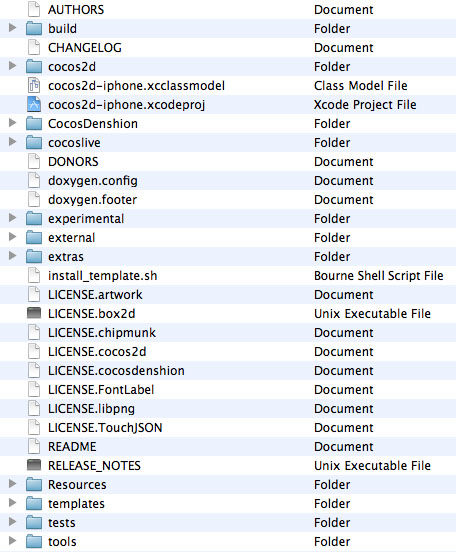
Task: Click the Xcode Project File kind label
Action: [365, 105]
